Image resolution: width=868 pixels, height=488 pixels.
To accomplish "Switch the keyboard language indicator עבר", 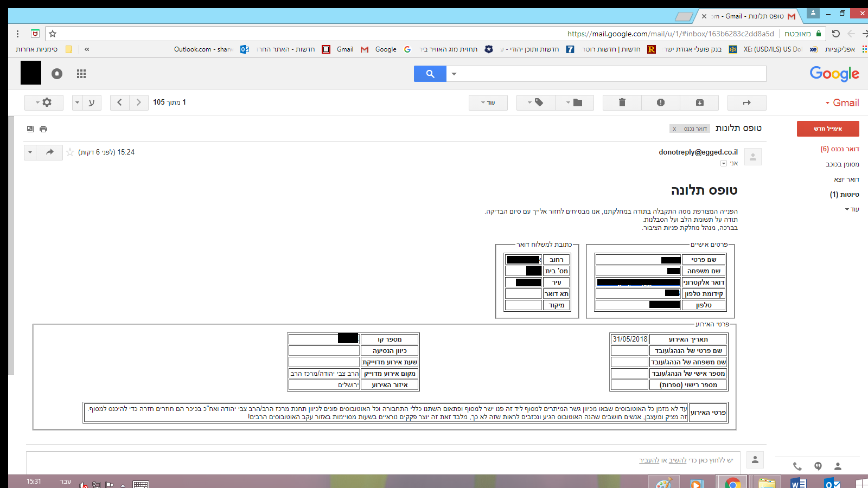I will click(65, 481).
